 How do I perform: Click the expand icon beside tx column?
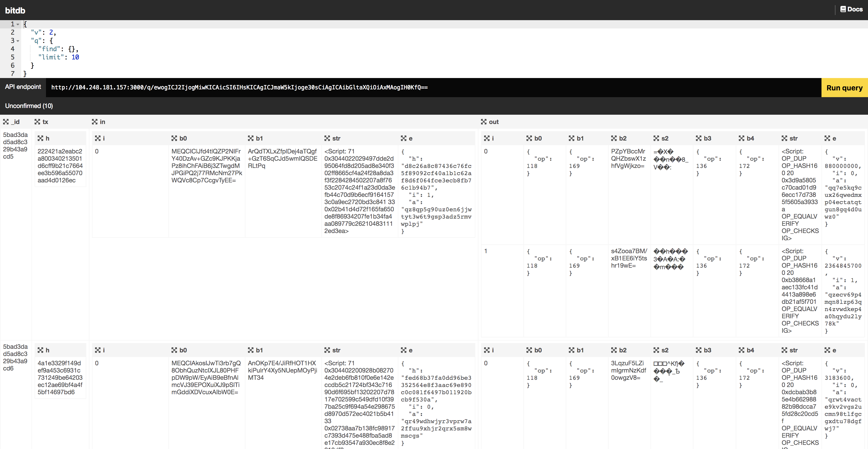[37, 122]
